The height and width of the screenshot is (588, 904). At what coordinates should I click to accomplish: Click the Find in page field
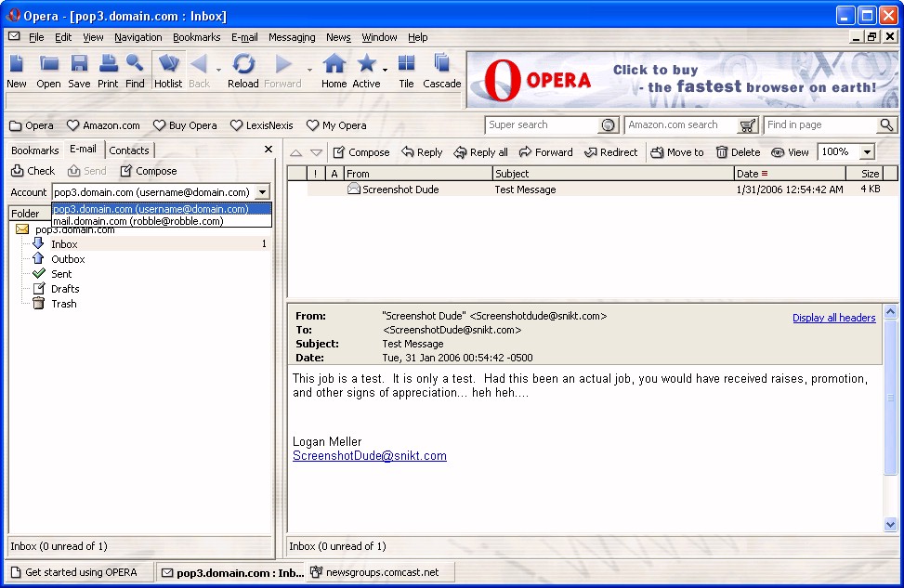coord(821,124)
